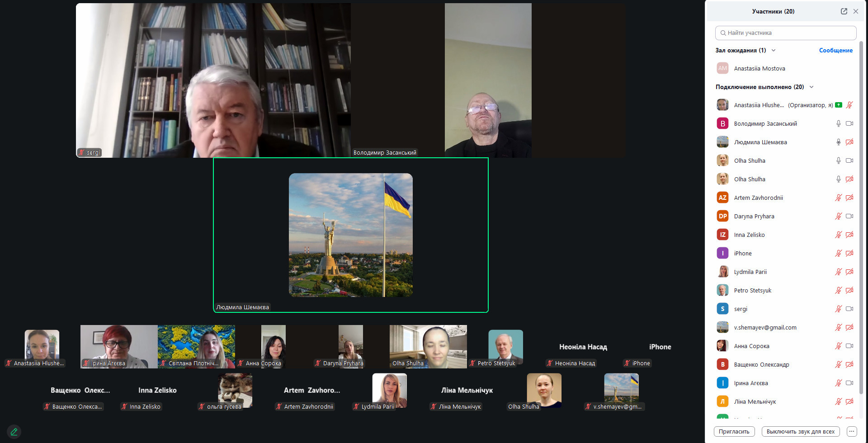
Task: Click camera icon next to sergi
Action: point(849,309)
